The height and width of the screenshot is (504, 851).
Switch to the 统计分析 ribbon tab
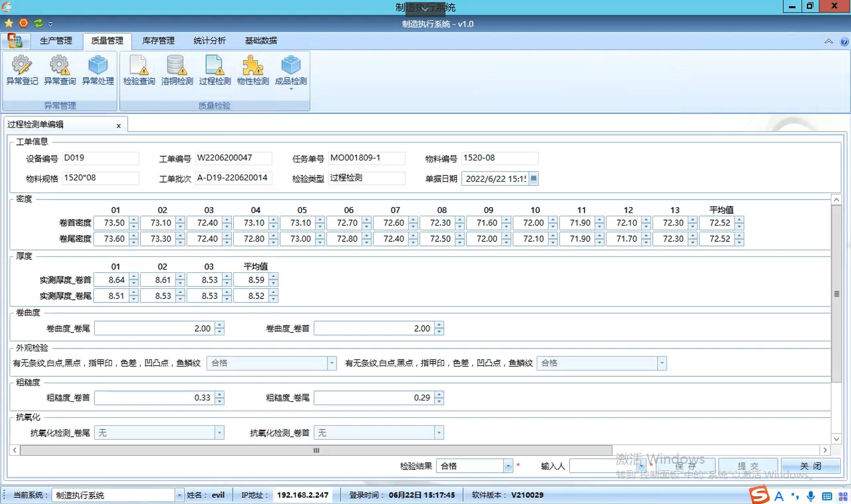pyautogui.click(x=209, y=41)
